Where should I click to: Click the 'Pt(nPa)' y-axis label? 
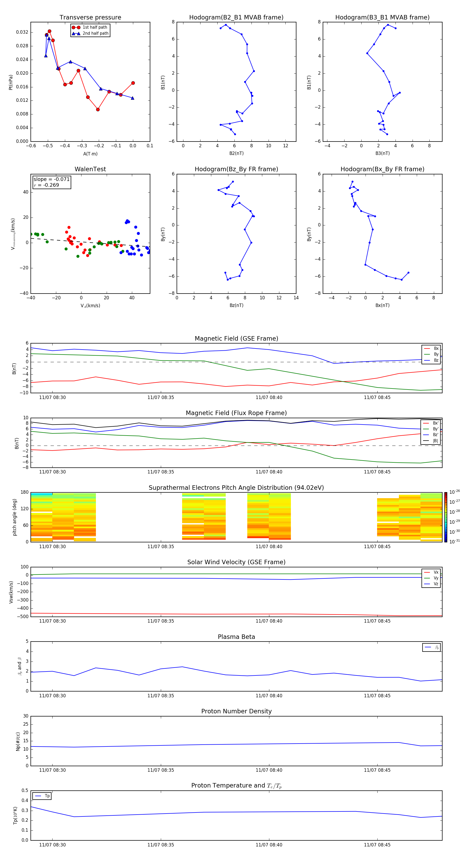11,82
